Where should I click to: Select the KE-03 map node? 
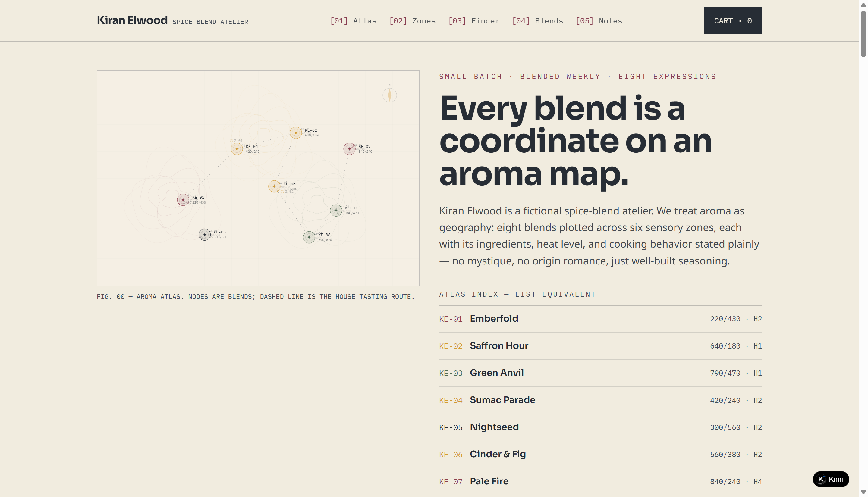click(336, 211)
